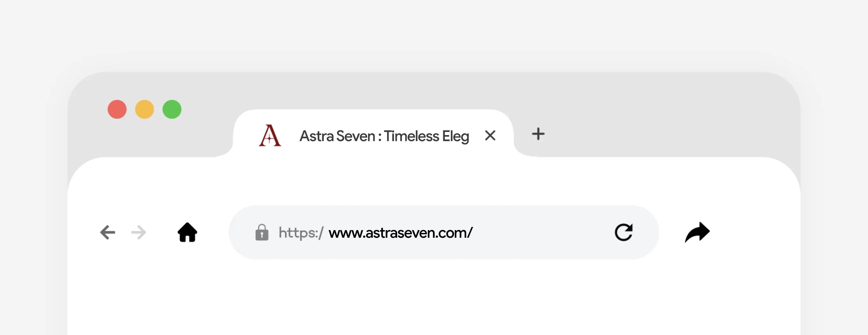This screenshot has width=868, height=335.
Task: Click the https:/ protocol text
Action: (301, 233)
